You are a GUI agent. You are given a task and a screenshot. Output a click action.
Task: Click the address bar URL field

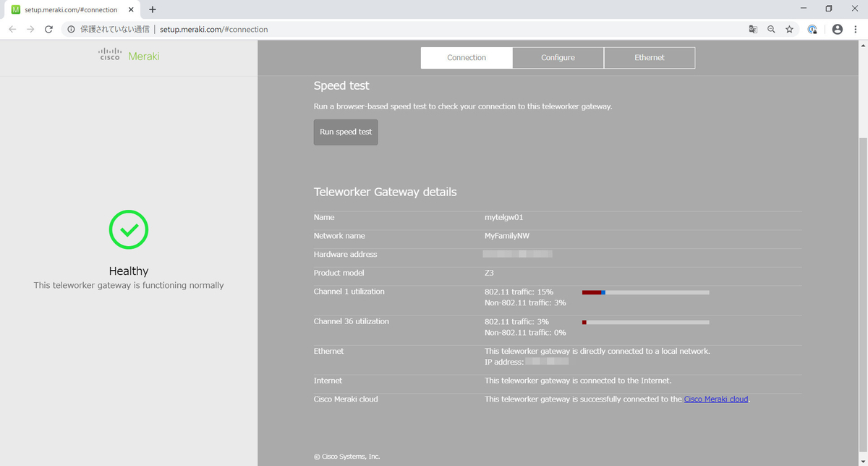click(x=405, y=30)
